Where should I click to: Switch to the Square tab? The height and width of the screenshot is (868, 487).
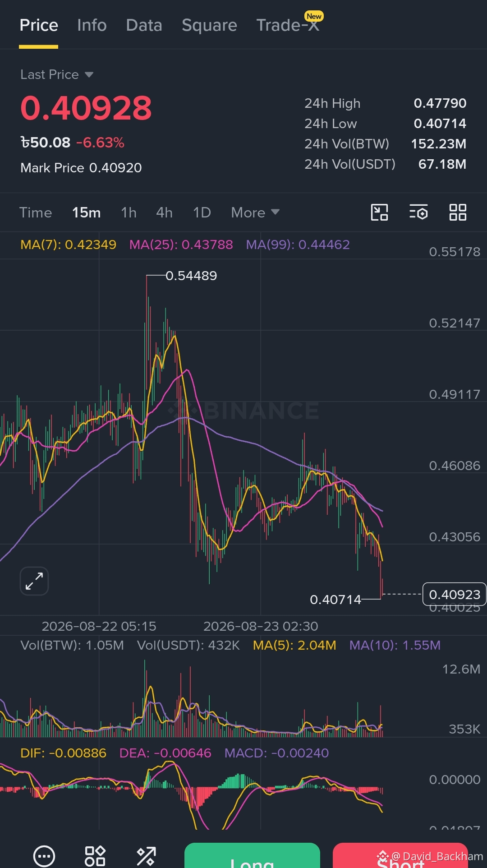click(x=209, y=25)
